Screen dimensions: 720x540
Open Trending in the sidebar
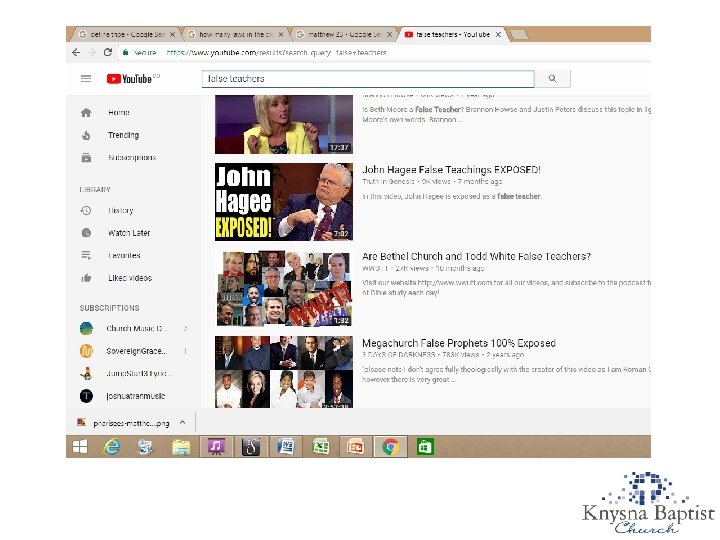pyautogui.click(x=123, y=135)
